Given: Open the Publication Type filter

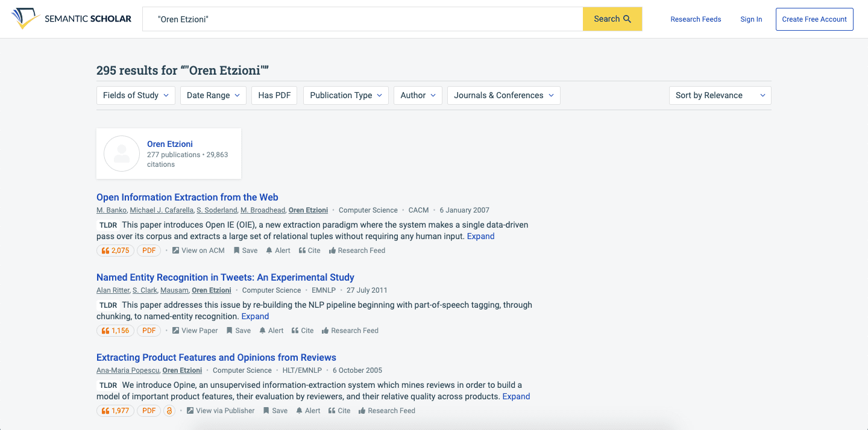Looking at the screenshot, I should [x=346, y=95].
